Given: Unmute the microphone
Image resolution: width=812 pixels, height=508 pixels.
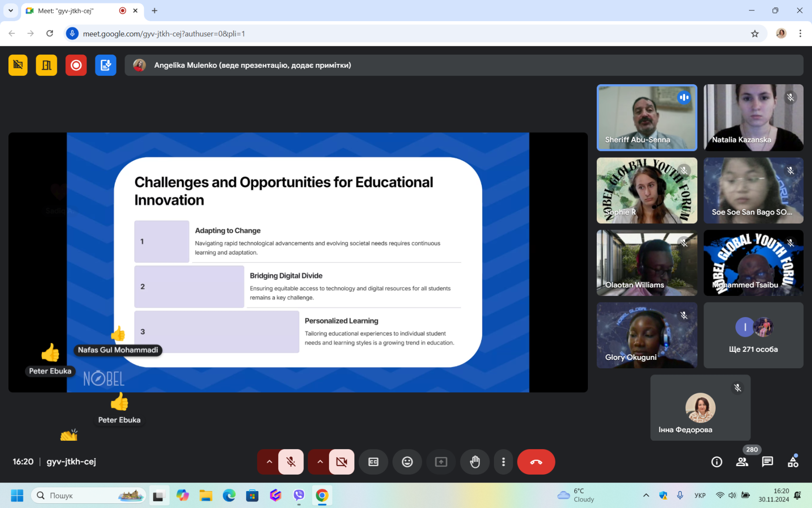Looking at the screenshot, I should click(x=291, y=462).
